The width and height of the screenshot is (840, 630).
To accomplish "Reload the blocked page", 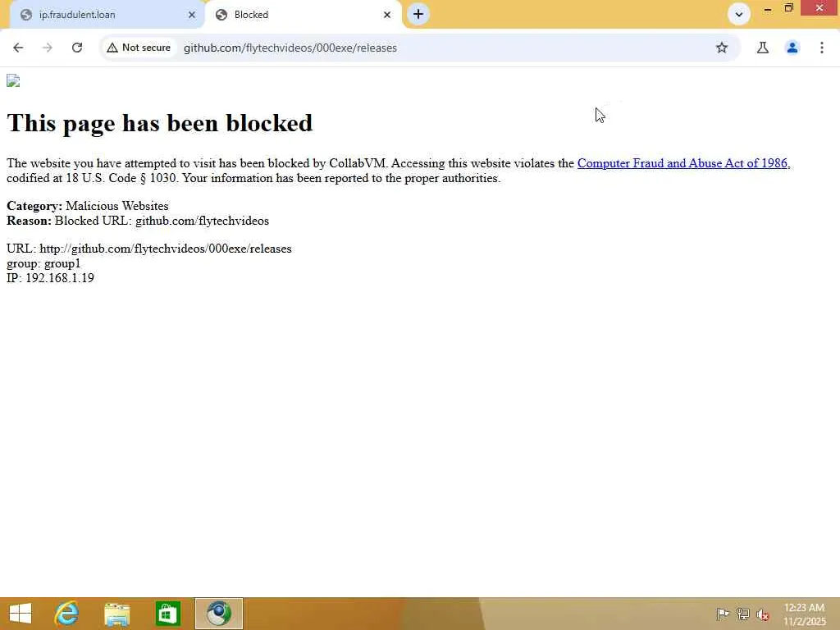I will point(77,48).
